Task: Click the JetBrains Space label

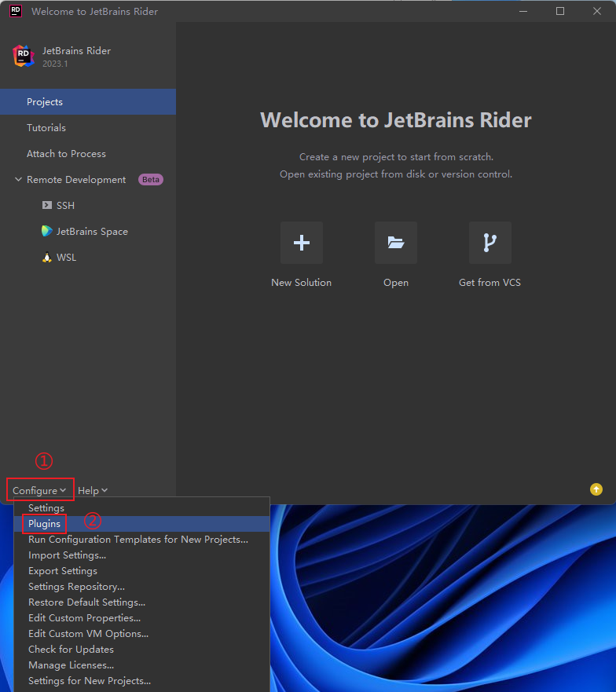Action: point(92,232)
